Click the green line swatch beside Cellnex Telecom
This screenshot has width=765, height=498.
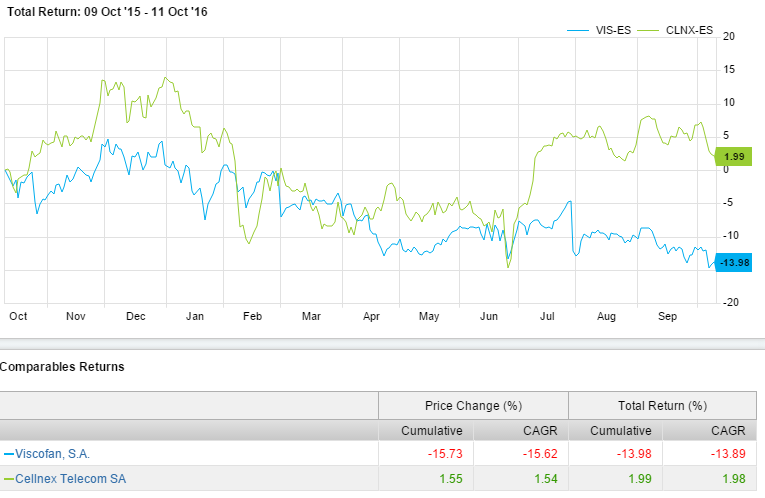pyautogui.click(x=8, y=479)
